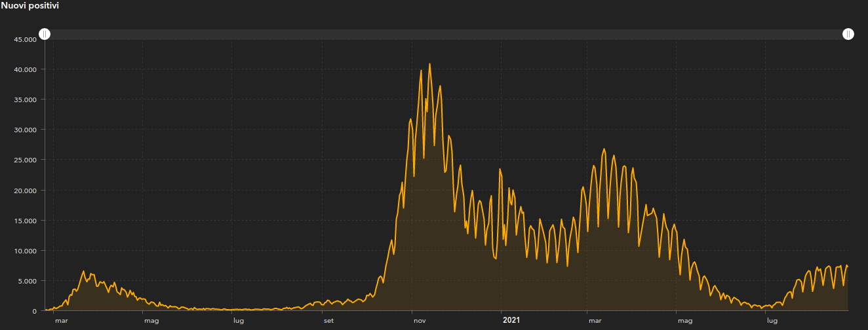Click the range selector bar between handles
Image resolution: width=868 pixels, height=330 pixels.
point(446,34)
